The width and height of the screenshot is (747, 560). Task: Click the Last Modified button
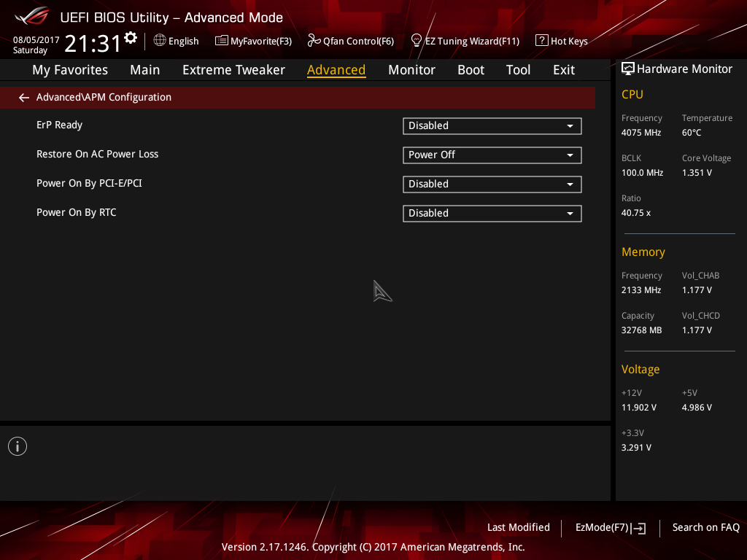click(518, 528)
